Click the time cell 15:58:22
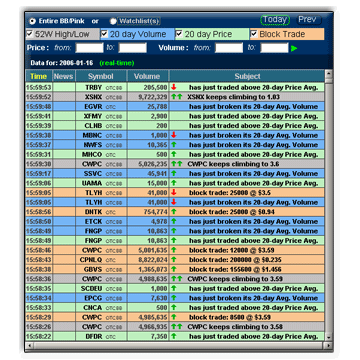The image size is (360, 360). pyautogui.click(x=39, y=336)
